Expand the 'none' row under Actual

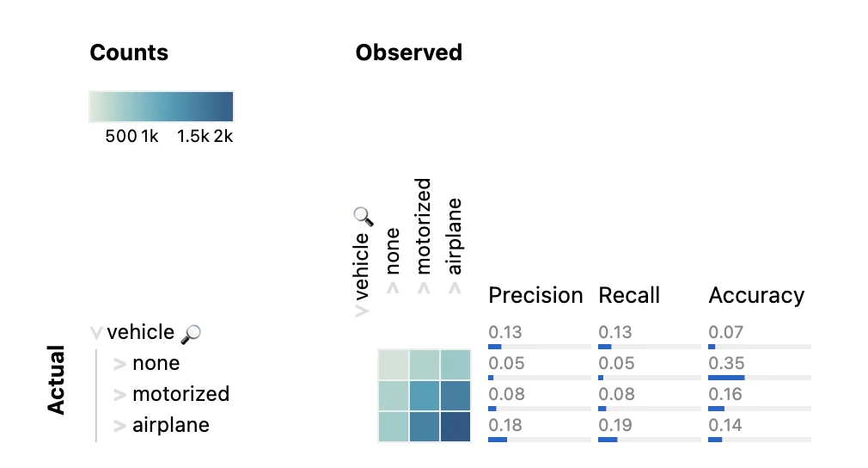119,364
